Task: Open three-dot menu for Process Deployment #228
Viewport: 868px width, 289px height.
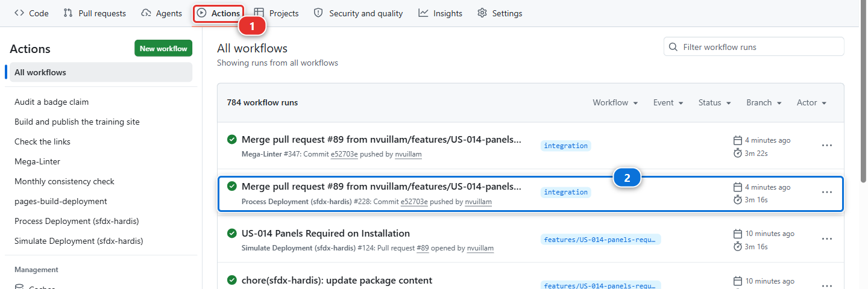Action: pos(827,192)
